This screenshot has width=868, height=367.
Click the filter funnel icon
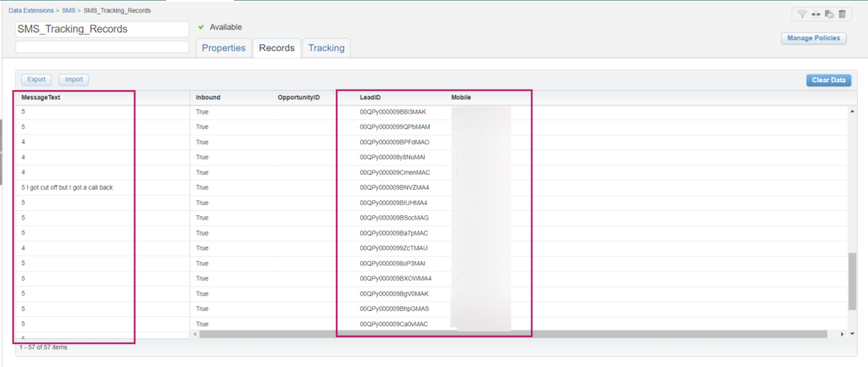pyautogui.click(x=802, y=14)
